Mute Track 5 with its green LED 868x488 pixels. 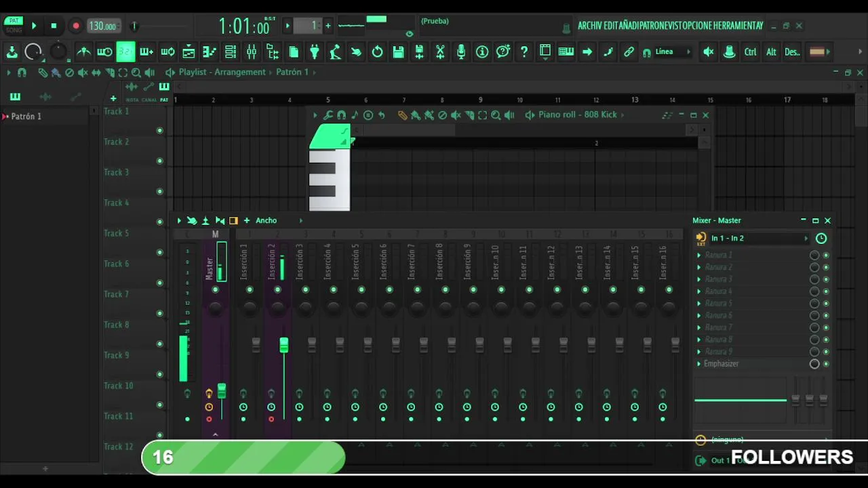(x=160, y=253)
